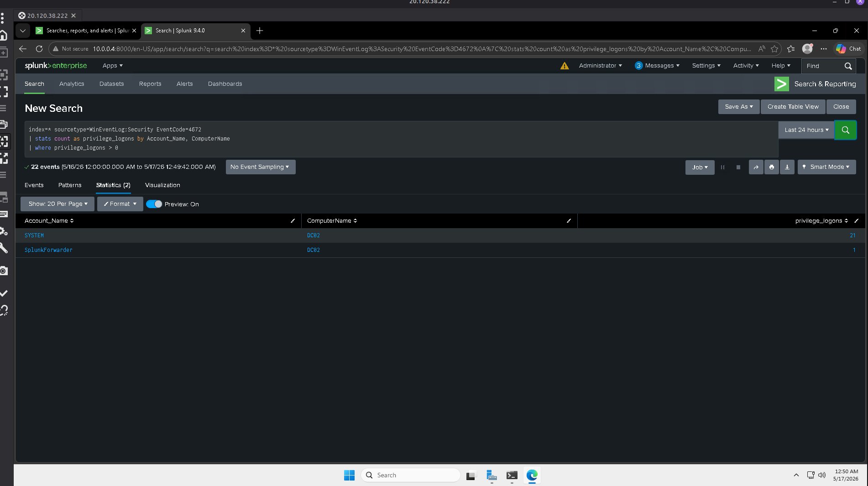Image resolution: width=868 pixels, height=486 pixels.
Task: Click the Close button beside Create Table View
Action: coord(841,107)
